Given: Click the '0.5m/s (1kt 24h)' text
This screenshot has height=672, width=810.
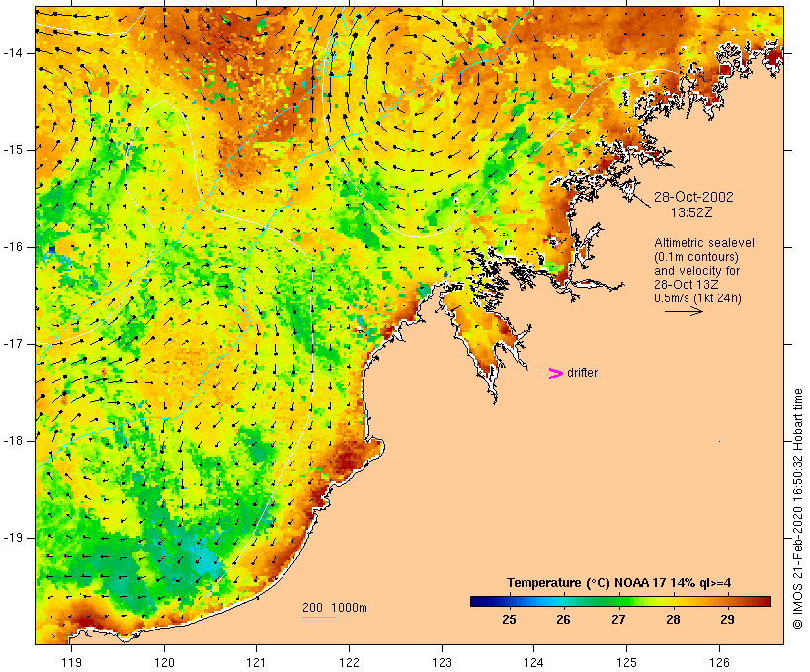Looking at the screenshot, I should [x=697, y=298].
